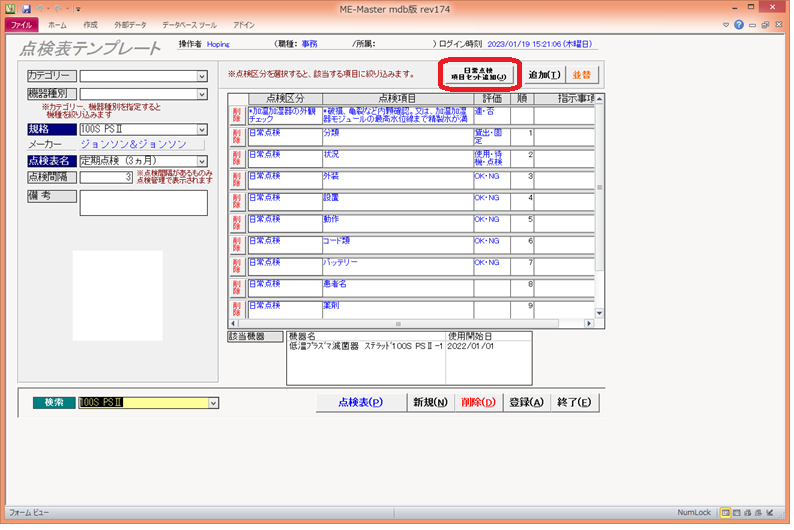Click the 新規(N) button

point(430,402)
